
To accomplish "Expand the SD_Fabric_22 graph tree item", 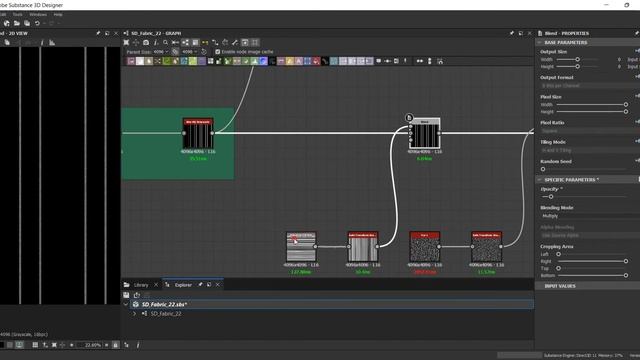I will [x=134, y=313].
